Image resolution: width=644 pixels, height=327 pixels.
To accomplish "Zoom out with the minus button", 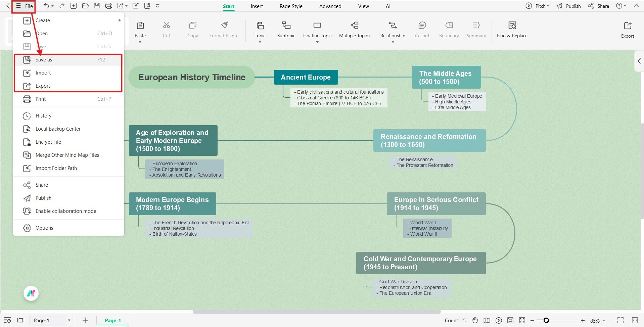I will (x=532, y=320).
